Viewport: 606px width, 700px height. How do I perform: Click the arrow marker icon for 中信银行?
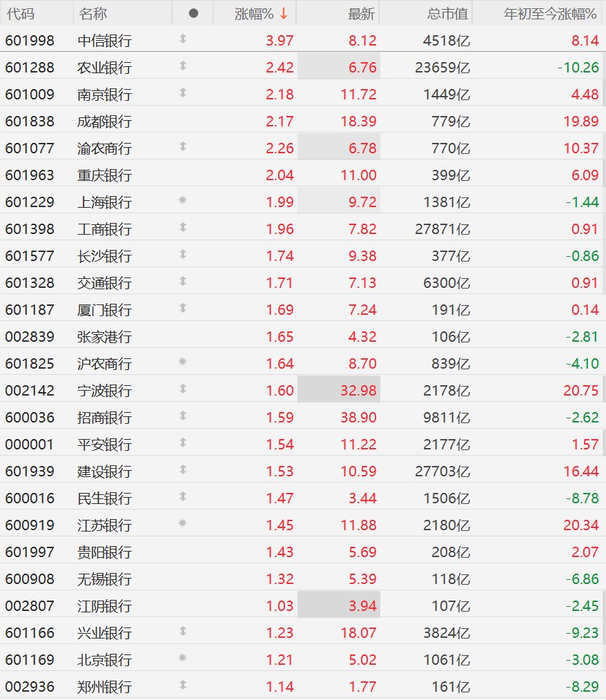[183, 39]
